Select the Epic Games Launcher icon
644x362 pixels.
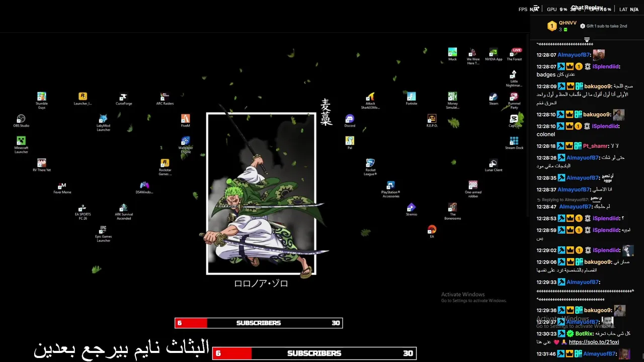coord(103,233)
